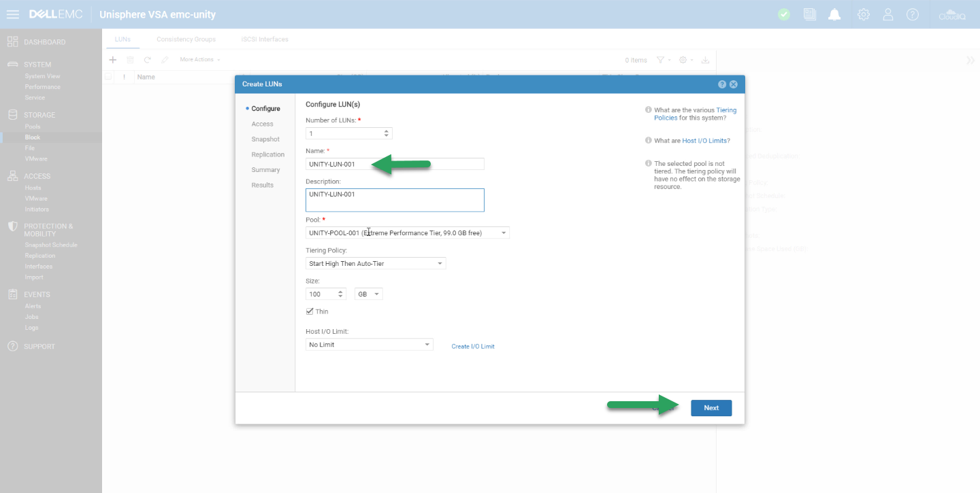Screen dimensions: 980x493
Task: Tick the select-all checkbox in LUNs table header
Action: 108,77
